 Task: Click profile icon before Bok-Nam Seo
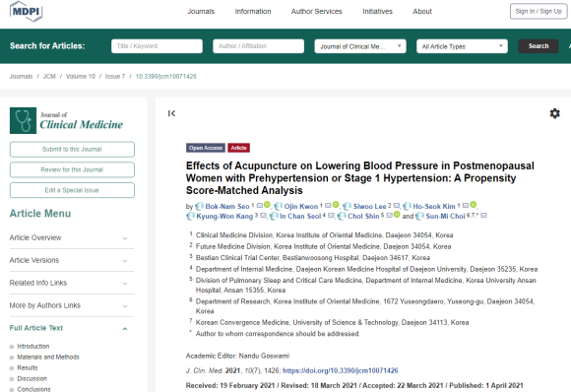tap(199, 207)
